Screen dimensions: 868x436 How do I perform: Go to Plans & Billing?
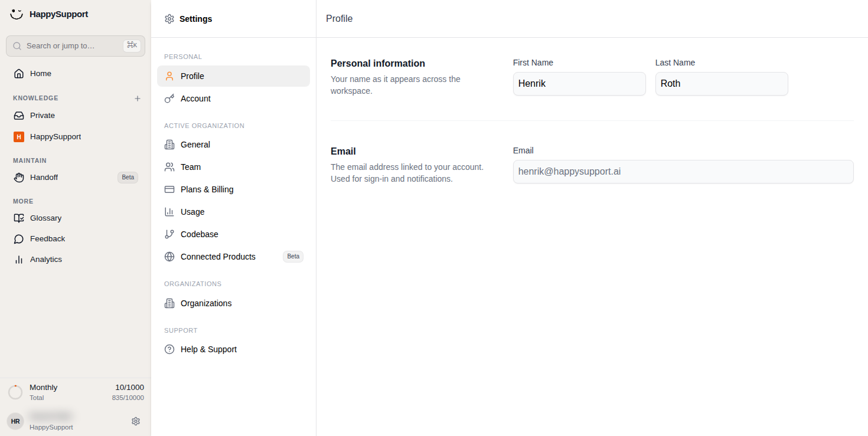click(x=233, y=189)
